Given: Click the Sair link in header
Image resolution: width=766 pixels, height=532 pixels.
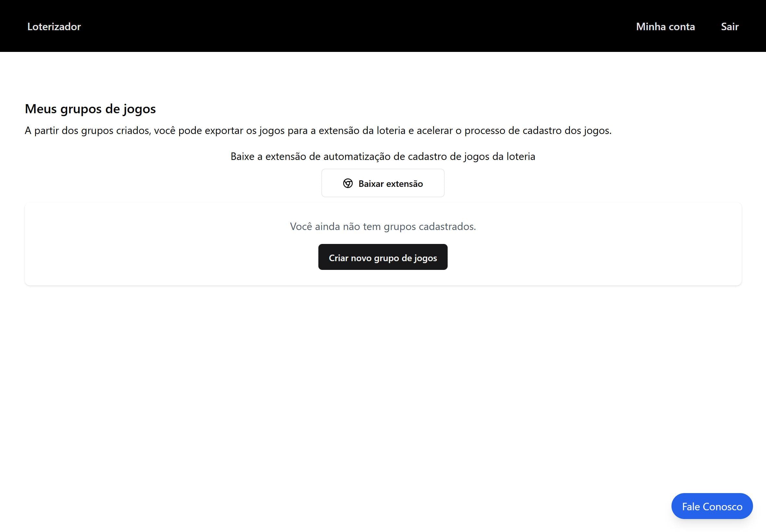Looking at the screenshot, I should 729,26.
